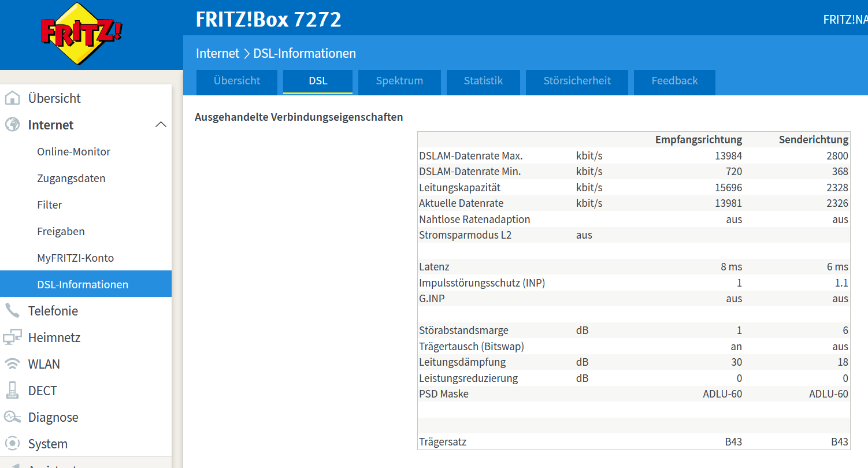Switch to the Störsicherheit tab

[x=577, y=81]
